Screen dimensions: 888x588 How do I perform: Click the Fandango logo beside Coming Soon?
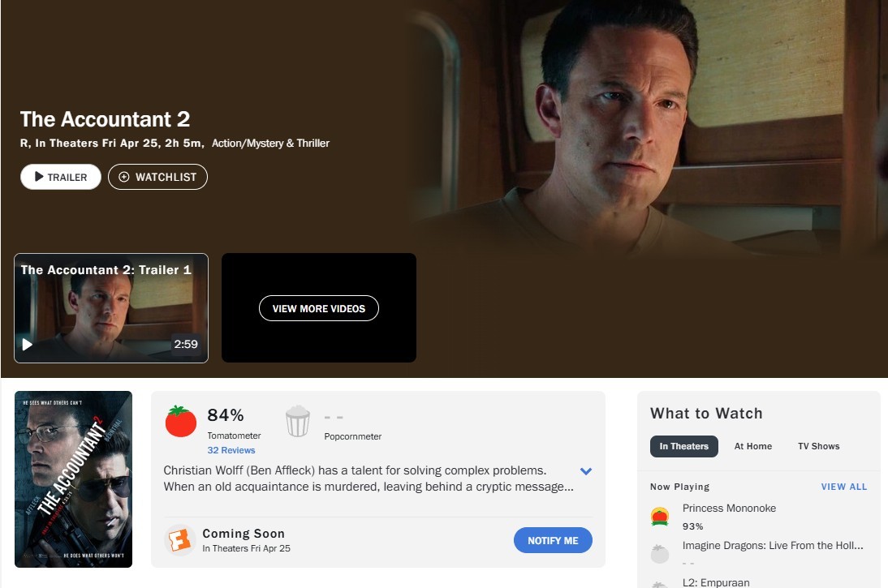coord(179,540)
